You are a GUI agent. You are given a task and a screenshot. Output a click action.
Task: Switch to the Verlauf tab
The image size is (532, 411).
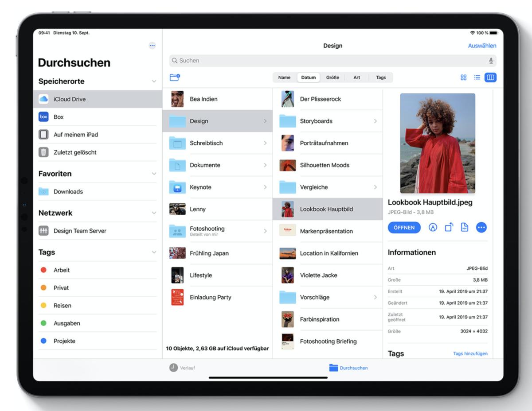coord(182,368)
